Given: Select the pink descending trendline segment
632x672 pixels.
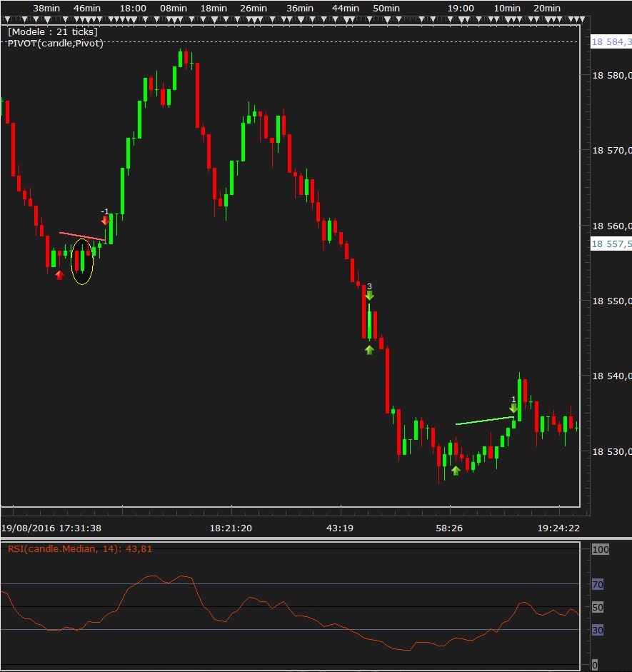Looking at the screenshot, I should [82, 236].
